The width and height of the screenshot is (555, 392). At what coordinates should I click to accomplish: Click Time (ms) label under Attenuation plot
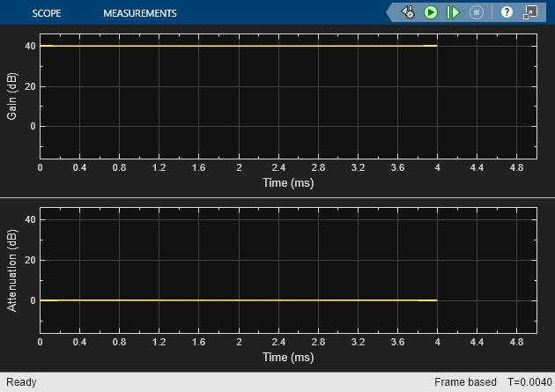click(x=287, y=358)
